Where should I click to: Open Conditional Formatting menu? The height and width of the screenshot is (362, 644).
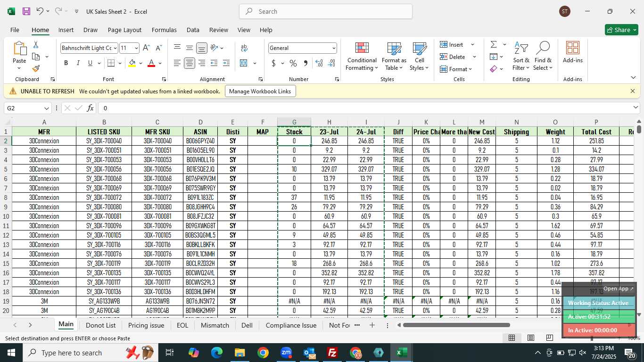tap(362, 57)
